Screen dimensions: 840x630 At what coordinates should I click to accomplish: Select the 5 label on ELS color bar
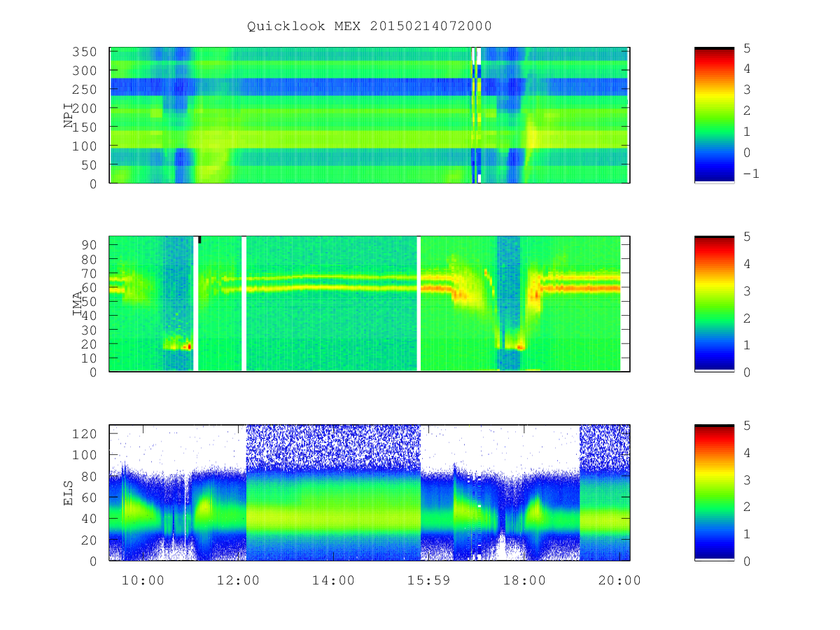click(x=746, y=425)
